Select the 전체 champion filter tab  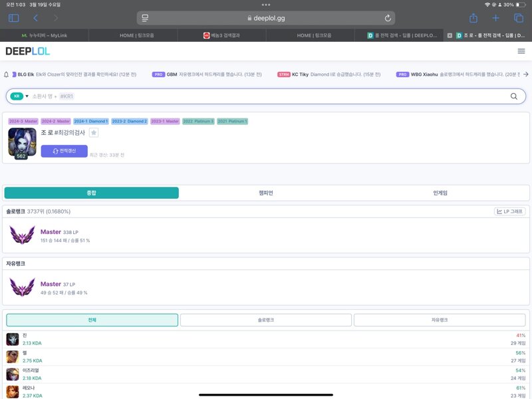(92, 320)
